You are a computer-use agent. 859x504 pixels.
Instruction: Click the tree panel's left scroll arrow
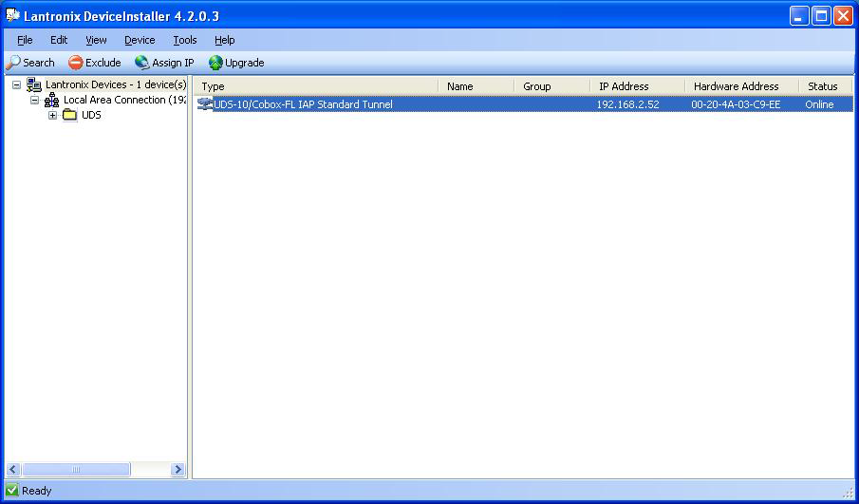[13, 470]
